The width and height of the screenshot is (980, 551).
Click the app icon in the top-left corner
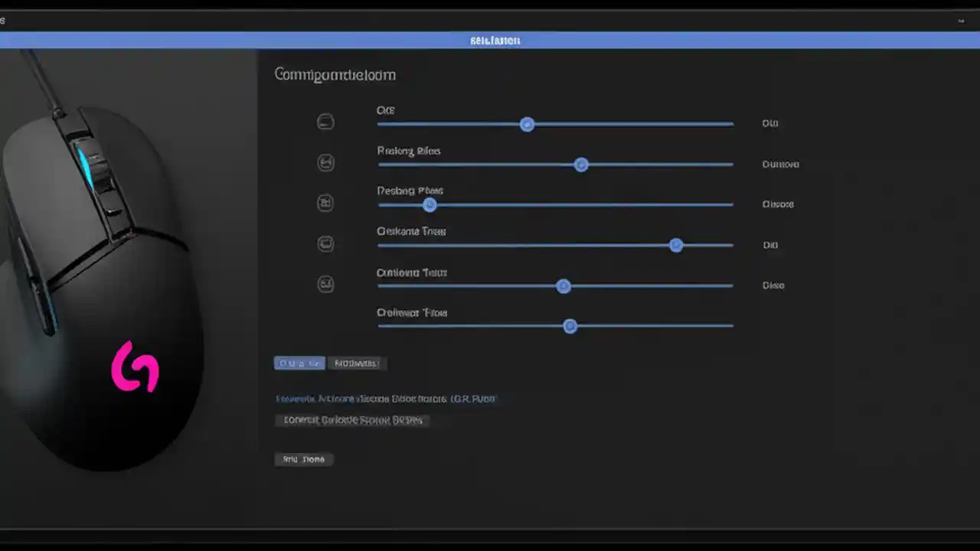pyautogui.click(x=5, y=21)
